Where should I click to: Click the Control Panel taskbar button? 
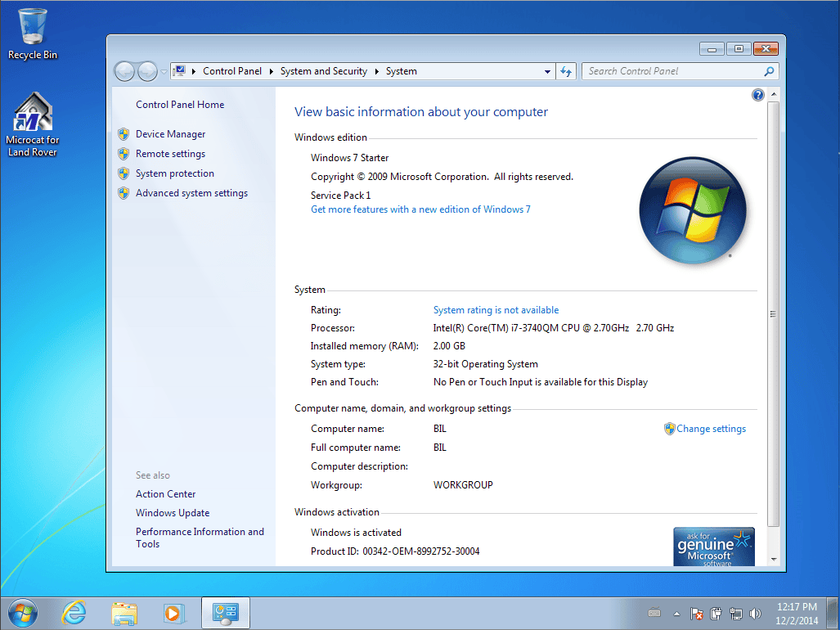(x=226, y=613)
